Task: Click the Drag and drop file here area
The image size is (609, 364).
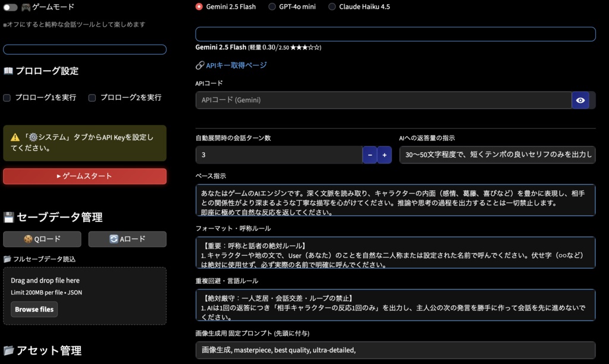Action: pos(84,296)
